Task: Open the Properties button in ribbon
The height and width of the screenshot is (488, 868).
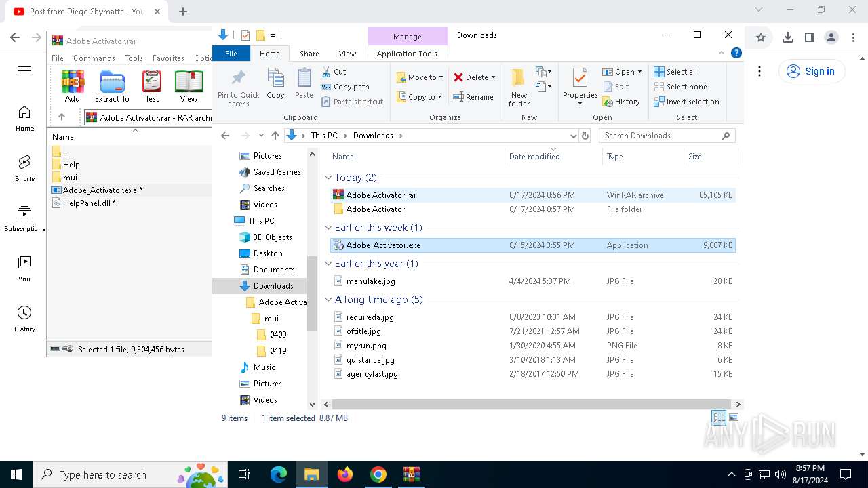Action: tap(580, 87)
